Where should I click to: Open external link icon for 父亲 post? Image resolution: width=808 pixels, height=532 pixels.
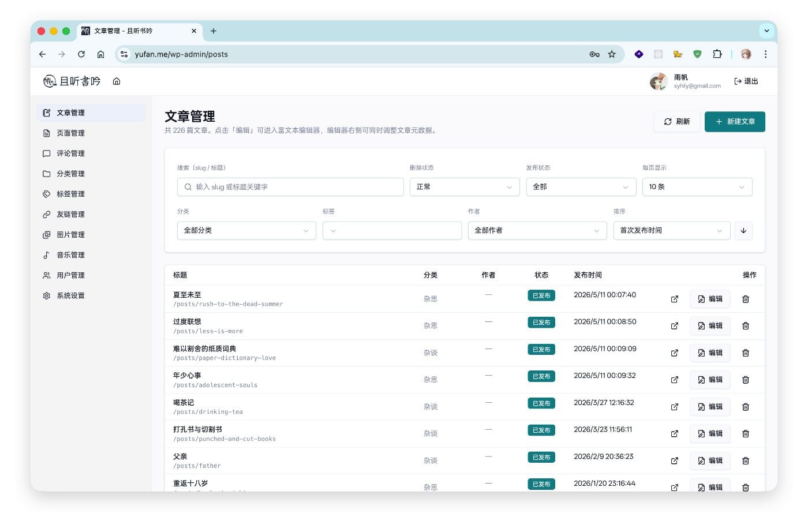(x=674, y=460)
